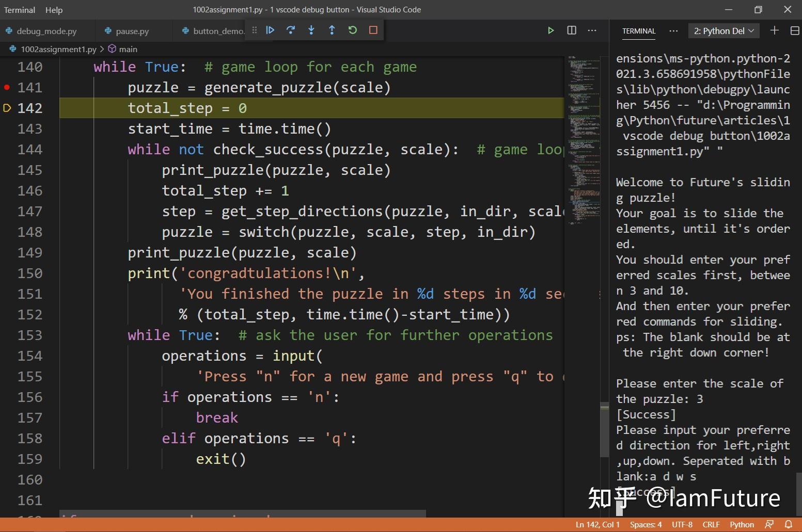This screenshot has width=802, height=532.
Task: Change the CRLF line ending setting
Action: click(711, 524)
